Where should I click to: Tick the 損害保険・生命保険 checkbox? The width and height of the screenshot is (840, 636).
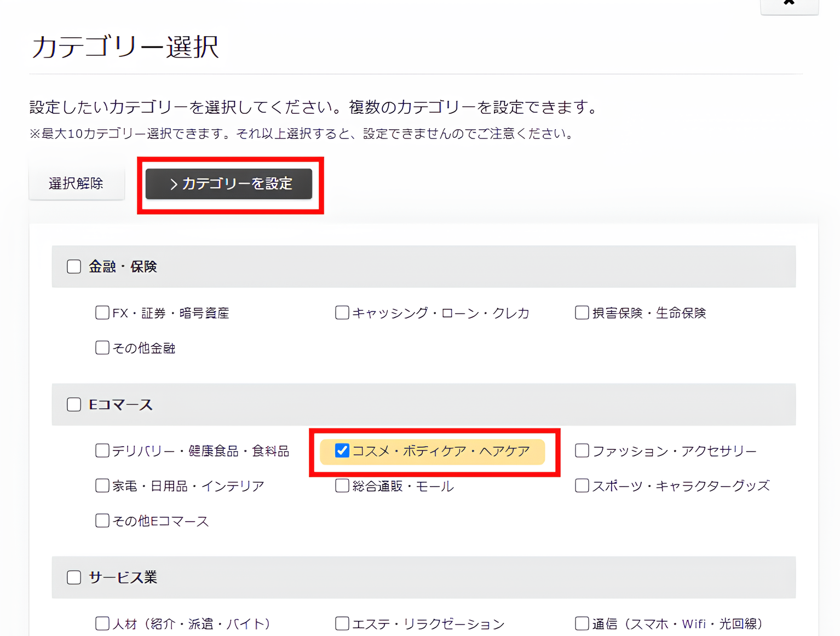582,313
